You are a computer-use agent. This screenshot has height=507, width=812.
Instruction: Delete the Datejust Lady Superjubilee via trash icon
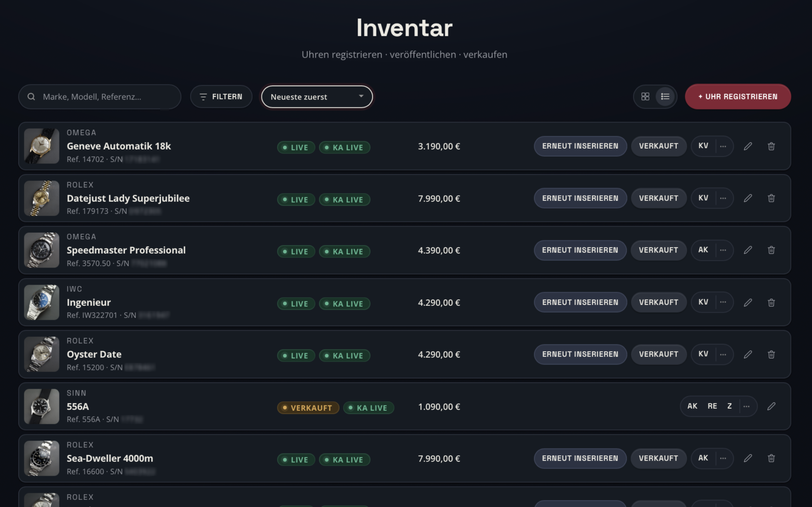point(771,198)
